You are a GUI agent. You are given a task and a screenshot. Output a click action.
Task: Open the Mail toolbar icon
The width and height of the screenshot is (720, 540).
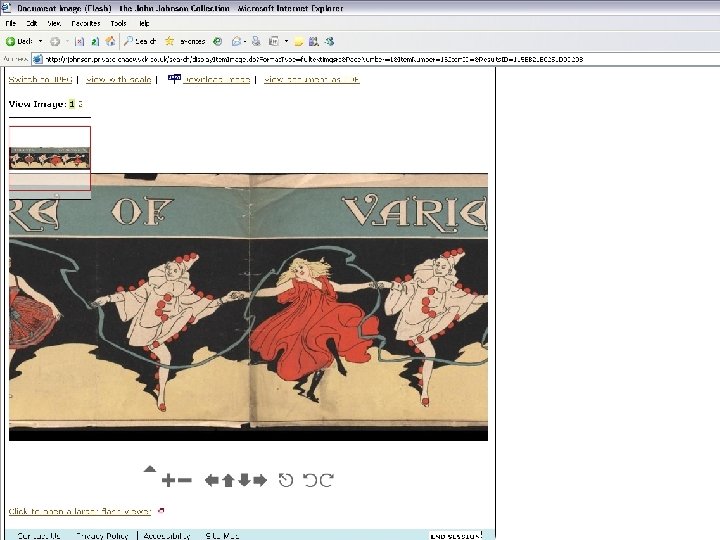pos(236,42)
